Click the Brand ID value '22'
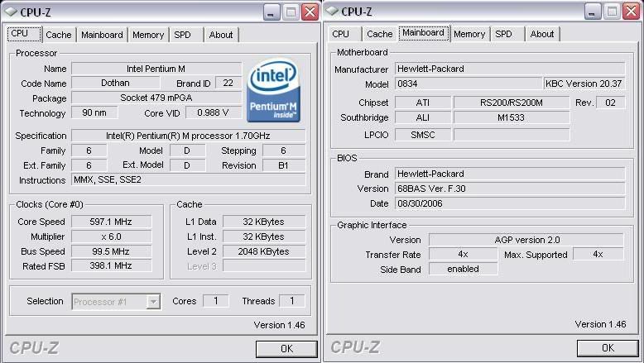Screen dimensions: 644x363 click(x=228, y=83)
